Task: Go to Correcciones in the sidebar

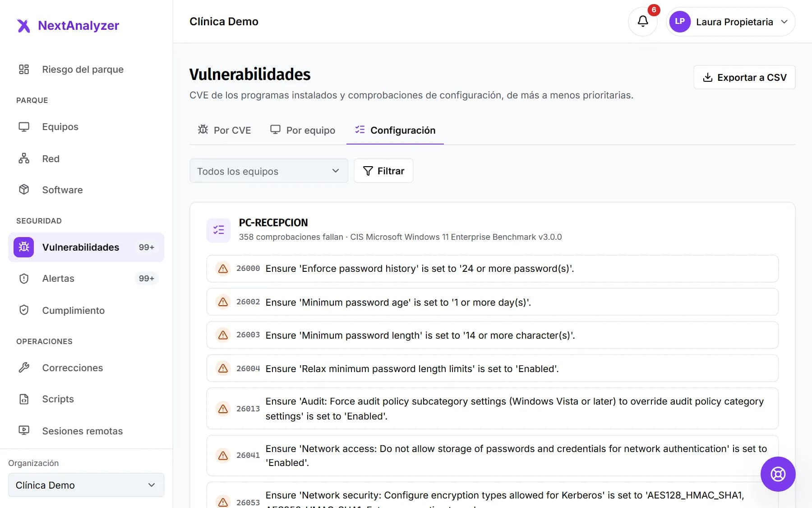Action: [86, 368]
